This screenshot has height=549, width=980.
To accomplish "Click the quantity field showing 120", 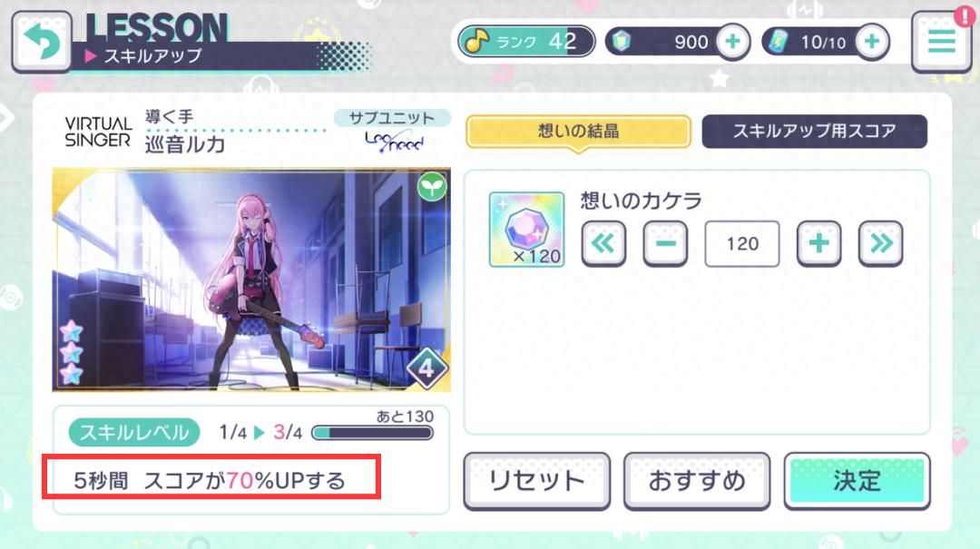I will [742, 244].
